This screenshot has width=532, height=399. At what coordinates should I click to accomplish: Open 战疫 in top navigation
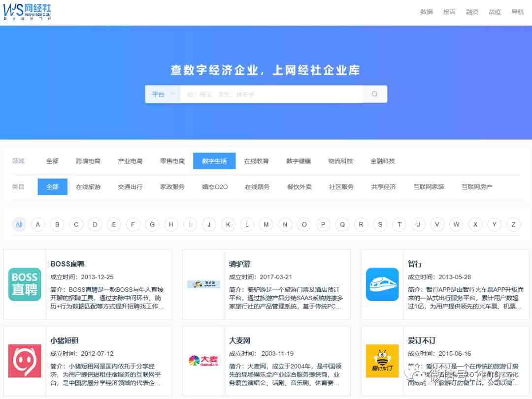[495, 12]
